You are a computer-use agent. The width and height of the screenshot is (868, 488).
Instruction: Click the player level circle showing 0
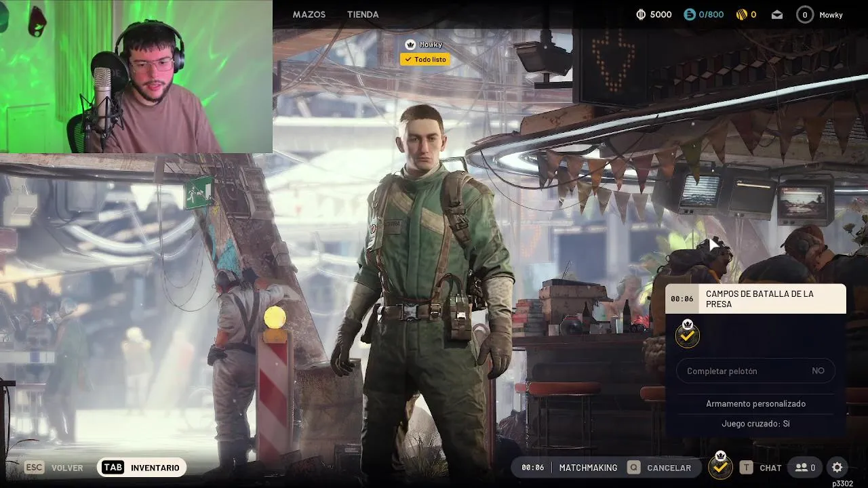[x=805, y=14]
